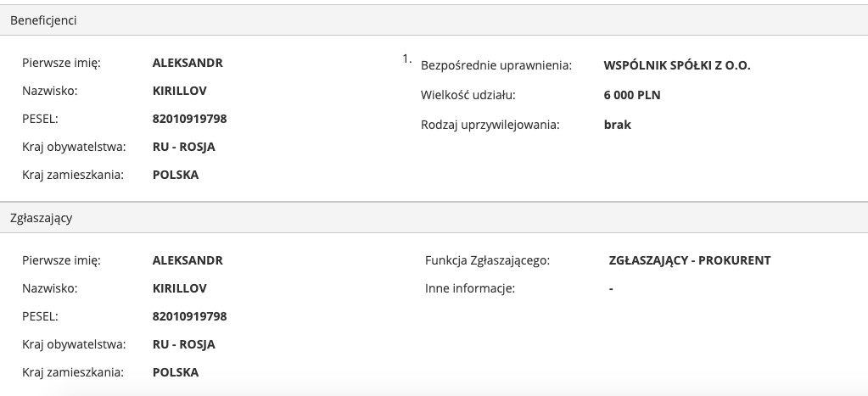Click the 'Rodzaj uprzywilejowania' label
Viewport: 868px width, 396px height.
pos(491,125)
